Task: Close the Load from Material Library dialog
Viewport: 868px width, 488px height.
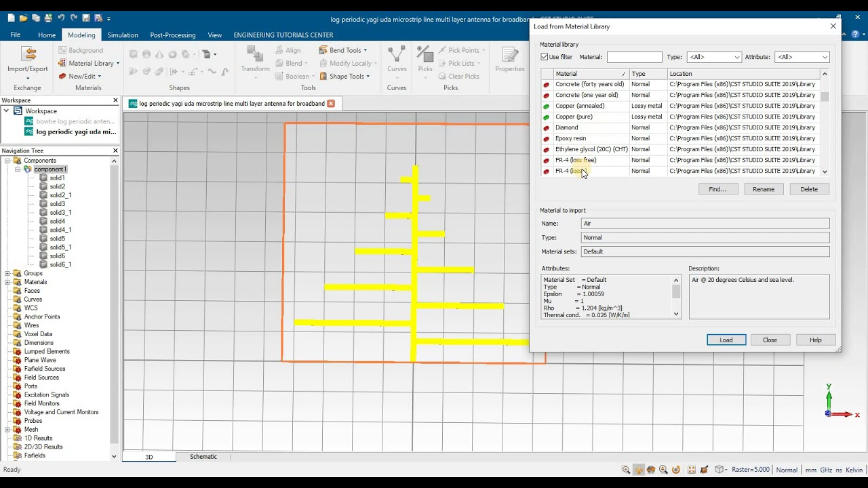Action: coord(833,26)
